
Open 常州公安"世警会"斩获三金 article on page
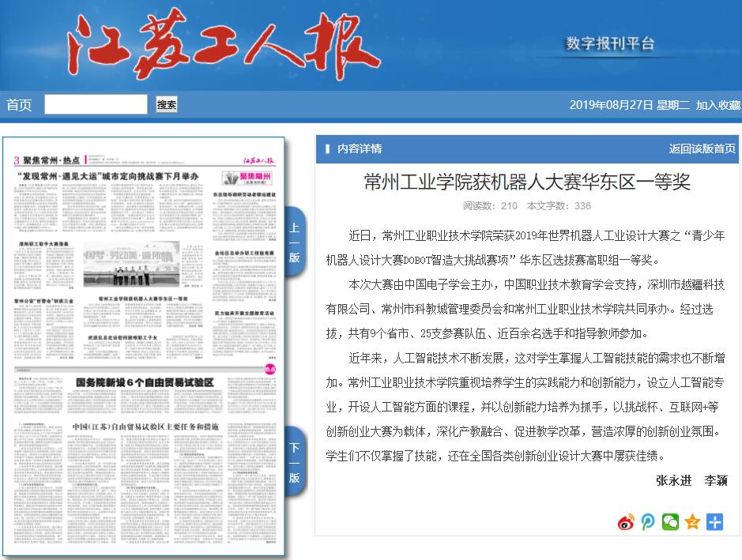(43, 301)
